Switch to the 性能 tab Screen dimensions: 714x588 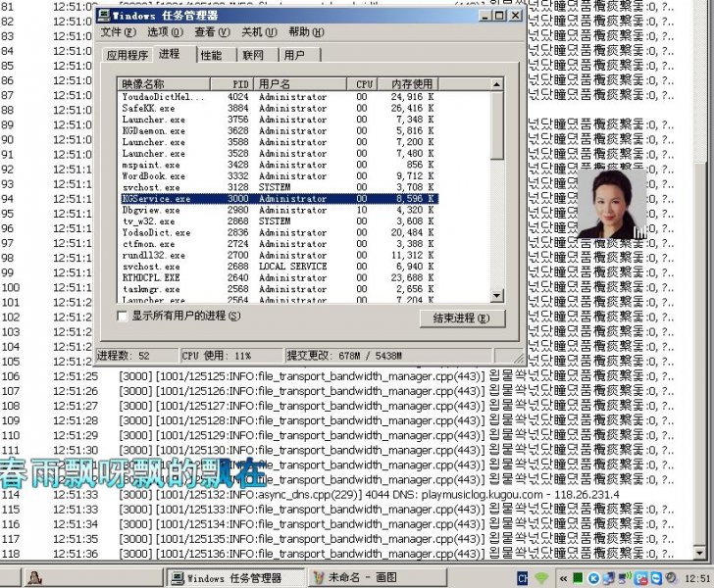[217, 56]
